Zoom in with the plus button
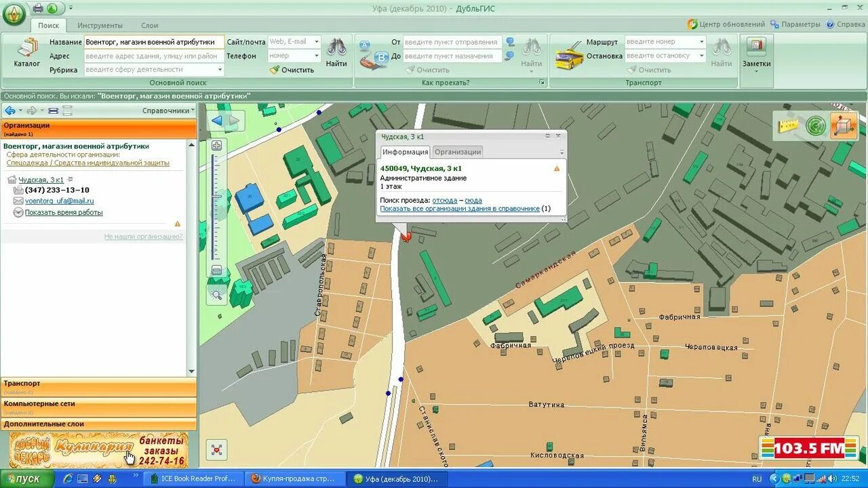868x488 pixels. pyautogui.click(x=217, y=146)
